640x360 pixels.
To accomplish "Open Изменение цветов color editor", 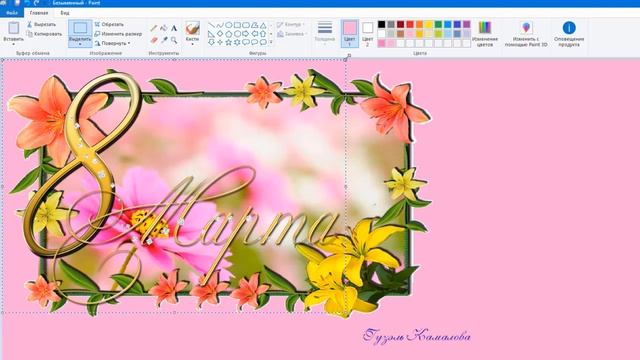I will pyautogui.click(x=485, y=34).
